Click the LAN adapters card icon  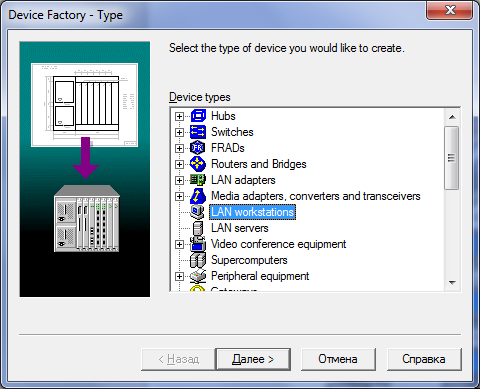click(198, 180)
